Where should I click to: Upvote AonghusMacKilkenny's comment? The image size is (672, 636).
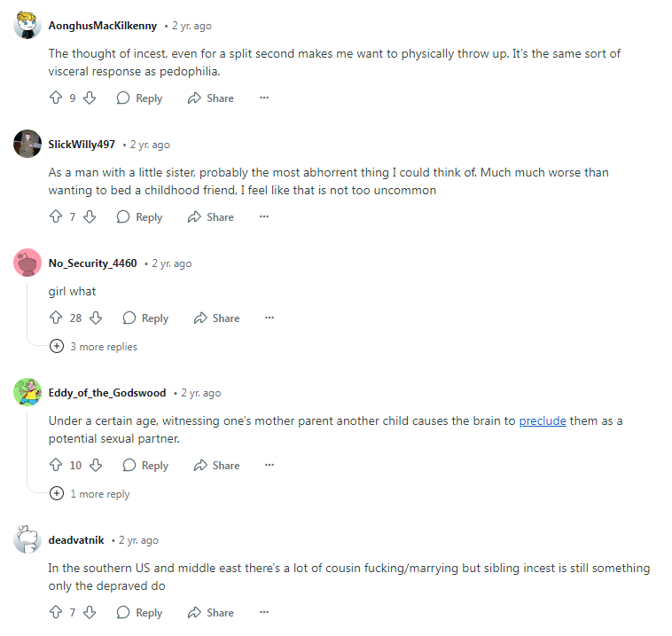[x=56, y=98]
